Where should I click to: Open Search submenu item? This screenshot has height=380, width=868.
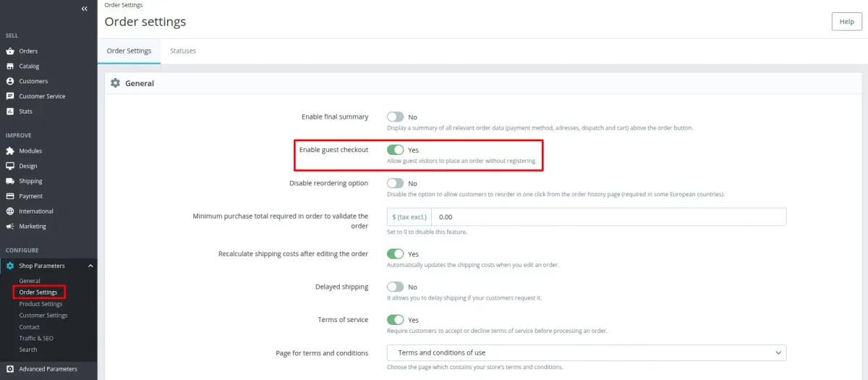[28, 350]
